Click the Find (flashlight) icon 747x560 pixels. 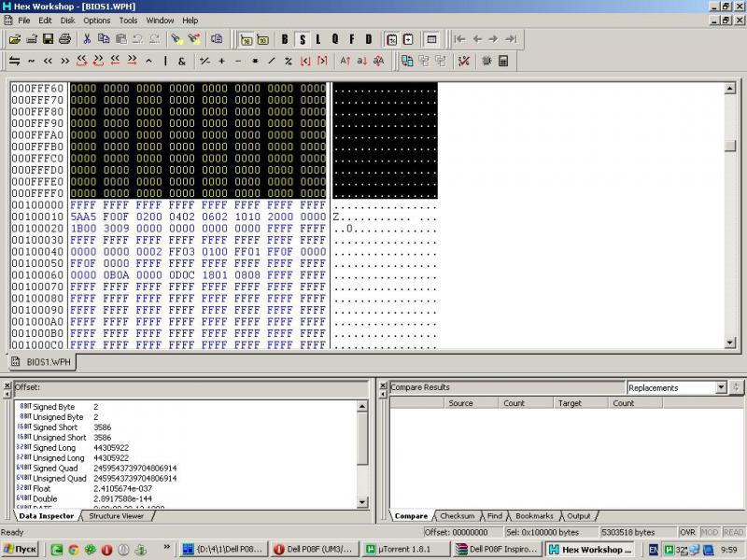[177, 39]
